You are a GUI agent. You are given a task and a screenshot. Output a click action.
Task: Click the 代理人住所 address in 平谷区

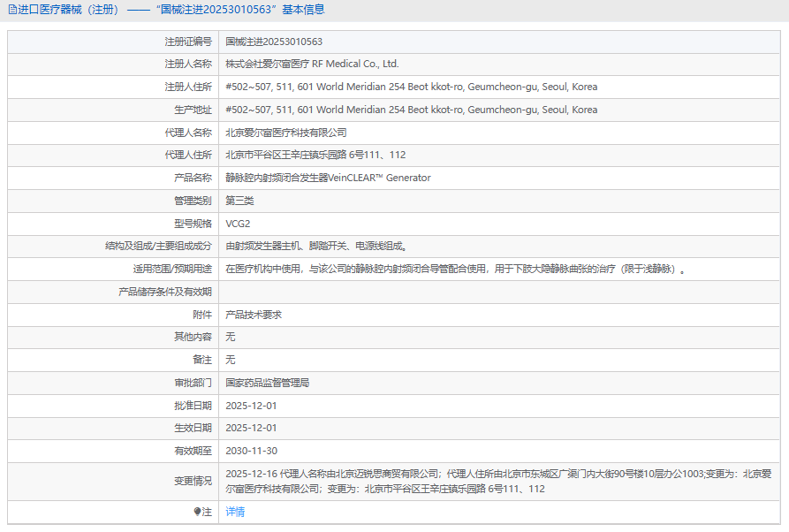coord(315,155)
